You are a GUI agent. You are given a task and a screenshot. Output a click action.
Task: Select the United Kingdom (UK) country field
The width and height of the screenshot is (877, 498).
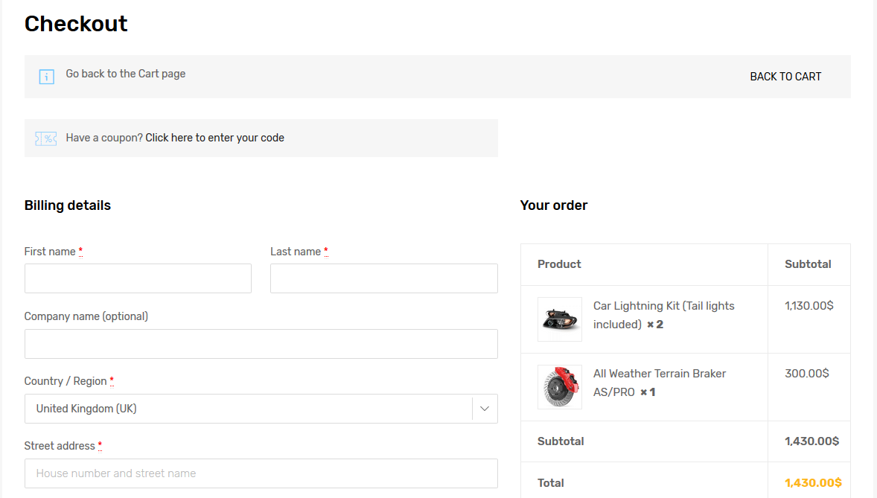261,408
